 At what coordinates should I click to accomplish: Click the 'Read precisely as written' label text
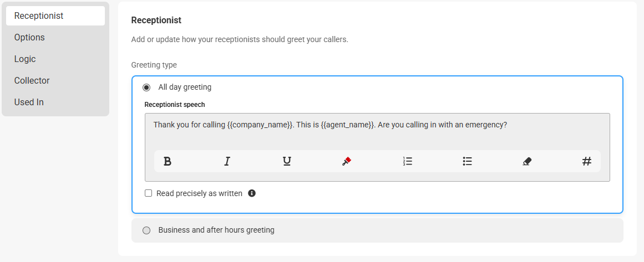[x=199, y=193]
